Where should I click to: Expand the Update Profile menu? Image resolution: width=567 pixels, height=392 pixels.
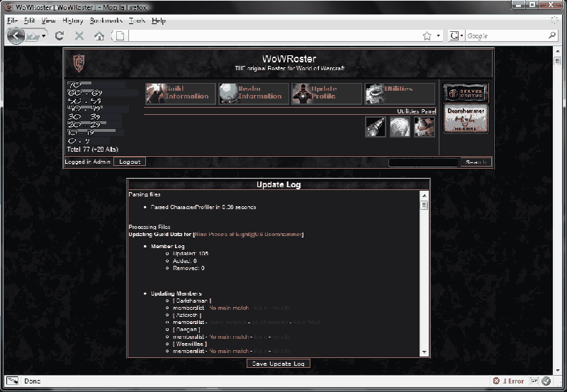tap(326, 94)
